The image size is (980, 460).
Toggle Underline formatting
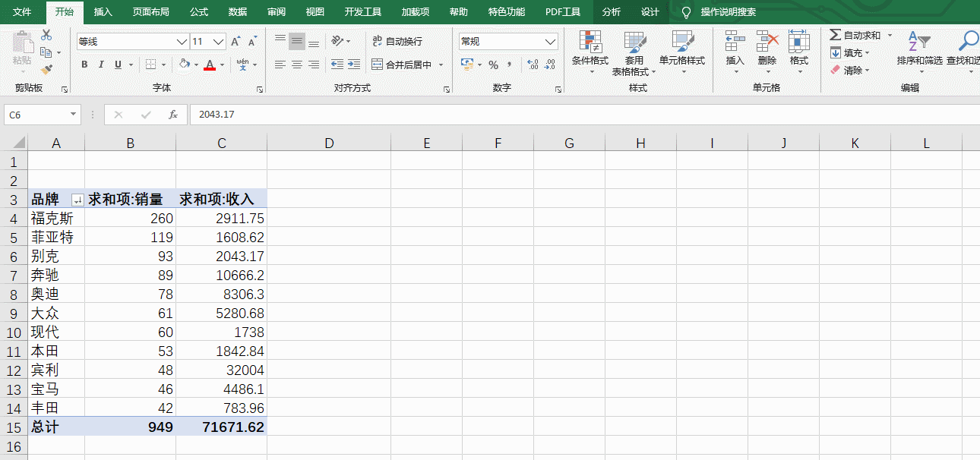coord(118,65)
